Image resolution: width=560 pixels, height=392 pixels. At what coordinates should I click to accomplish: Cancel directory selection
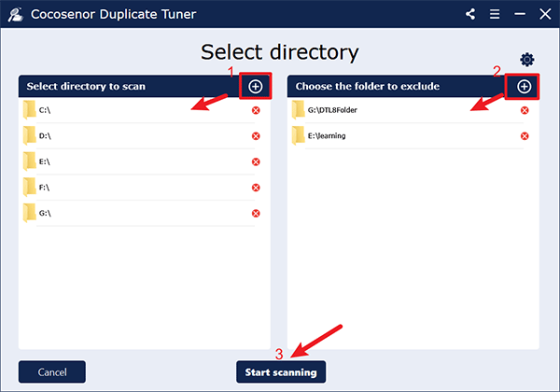click(x=52, y=372)
